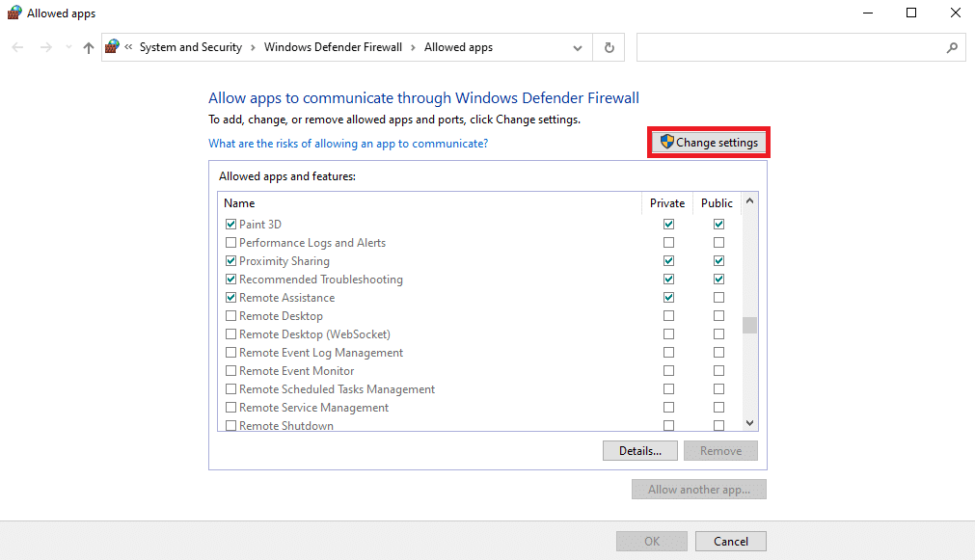This screenshot has width=975, height=560.
Task: Click the Back navigation arrow
Action: (17, 47)
